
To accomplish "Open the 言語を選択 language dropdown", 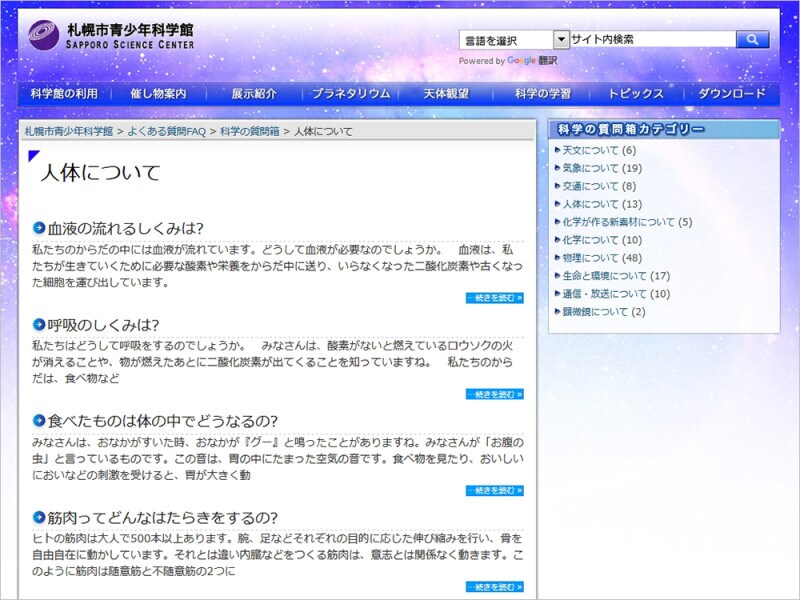I will (x=514, y=40).
